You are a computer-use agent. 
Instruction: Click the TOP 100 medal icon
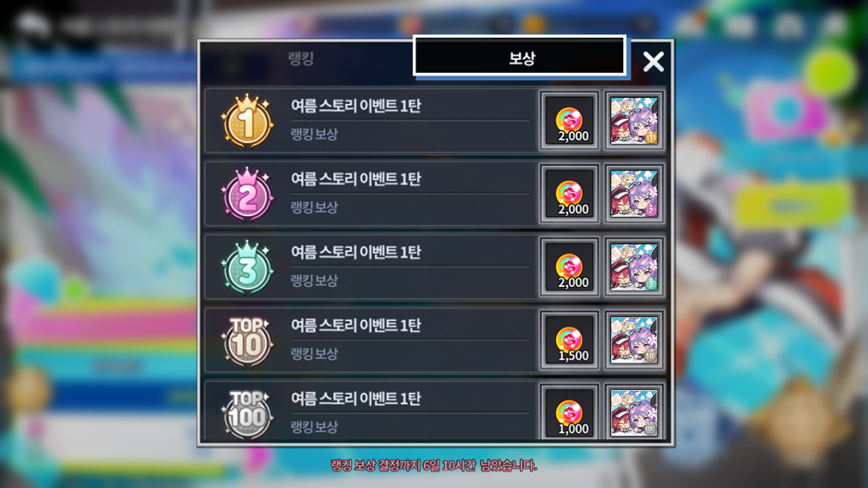pos(247,414)
